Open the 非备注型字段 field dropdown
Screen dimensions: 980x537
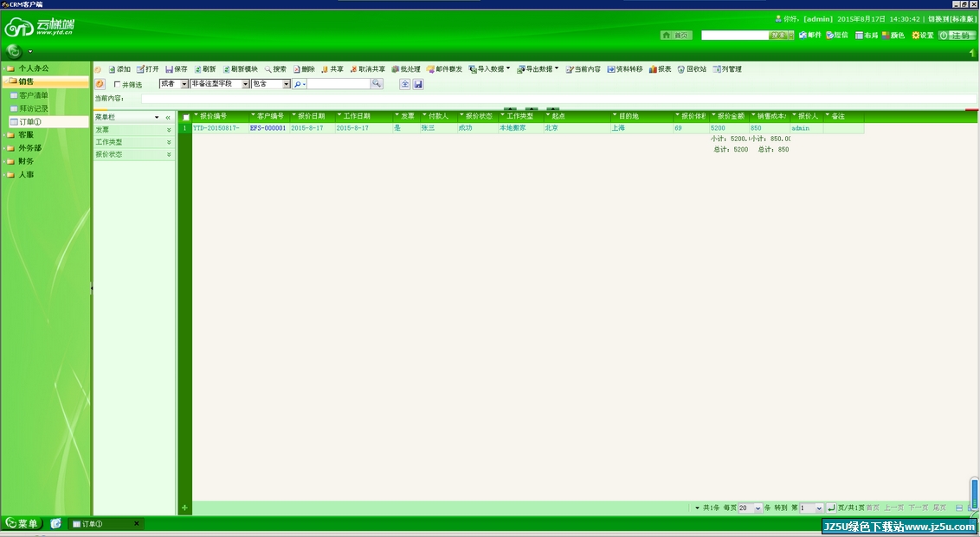coord(220,84)
